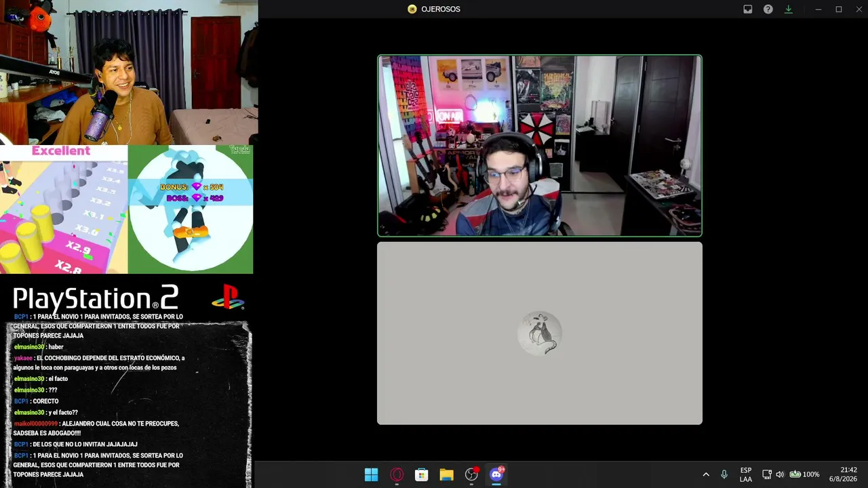Open the Discord inbox icon

pos(747,9)
